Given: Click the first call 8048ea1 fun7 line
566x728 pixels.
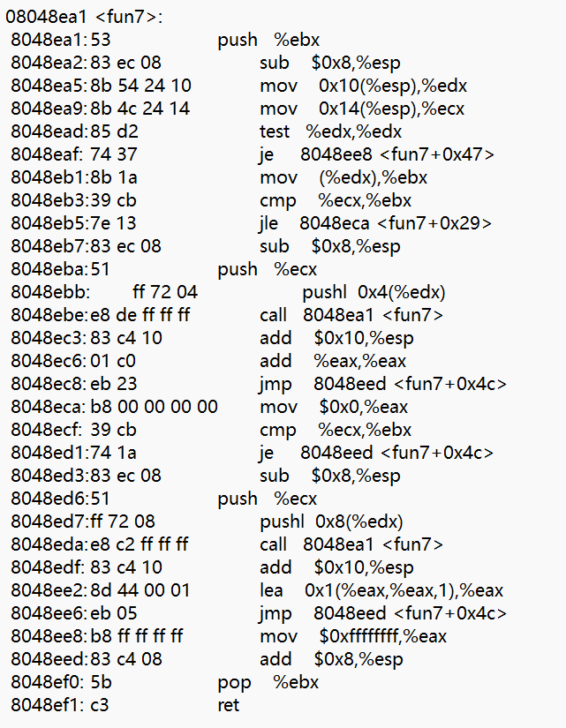Looking at the screenshot, I should coord(351,315).
